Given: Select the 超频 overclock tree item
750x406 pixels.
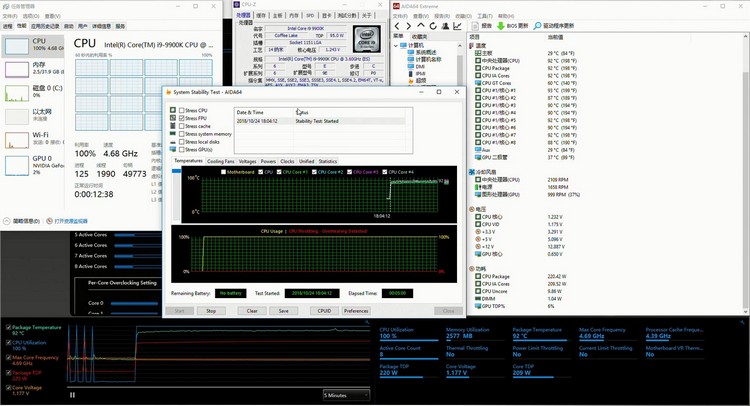Looking at the screenshot, I should click(416, 81).
